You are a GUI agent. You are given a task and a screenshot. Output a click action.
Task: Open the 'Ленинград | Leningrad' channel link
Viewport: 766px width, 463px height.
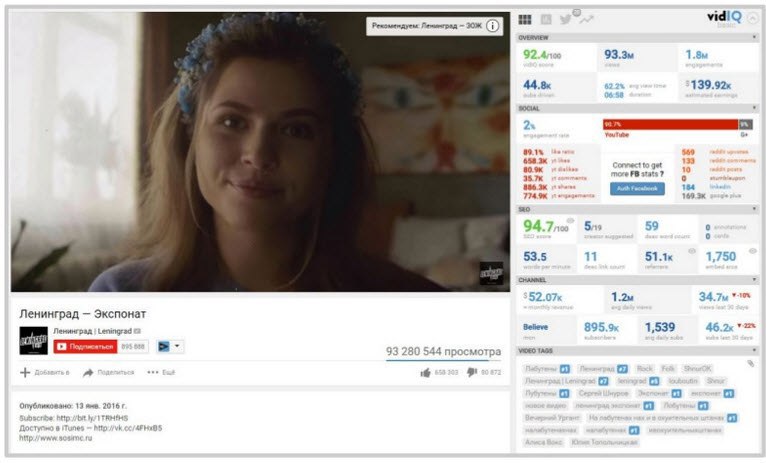(93, 331)
